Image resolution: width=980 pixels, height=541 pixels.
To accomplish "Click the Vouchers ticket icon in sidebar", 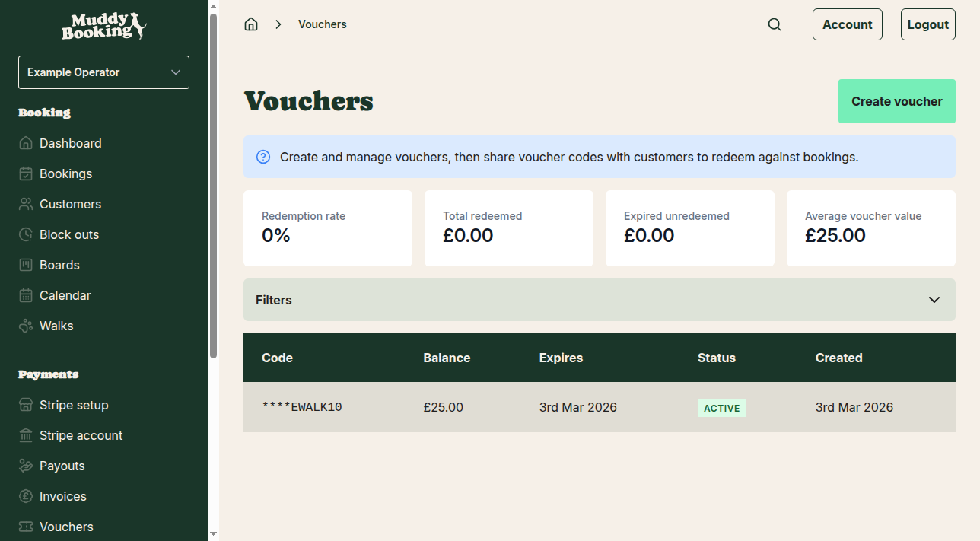I will click(24, 527).
